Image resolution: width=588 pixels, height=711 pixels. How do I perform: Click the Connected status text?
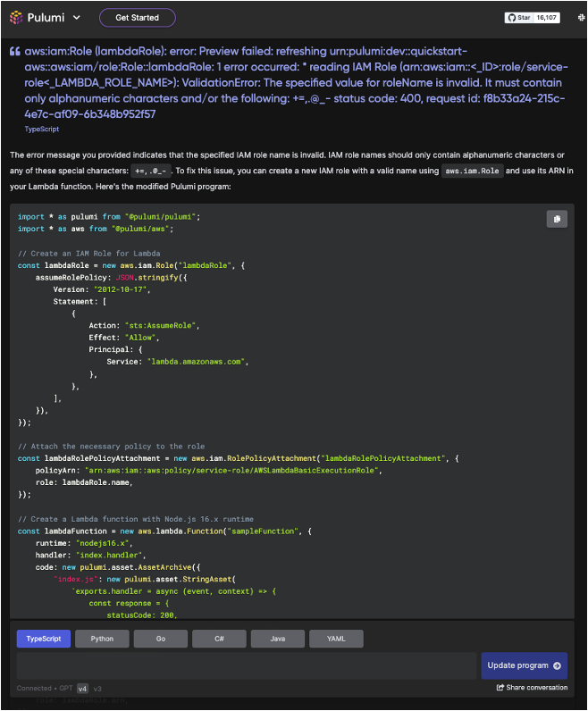34,689
